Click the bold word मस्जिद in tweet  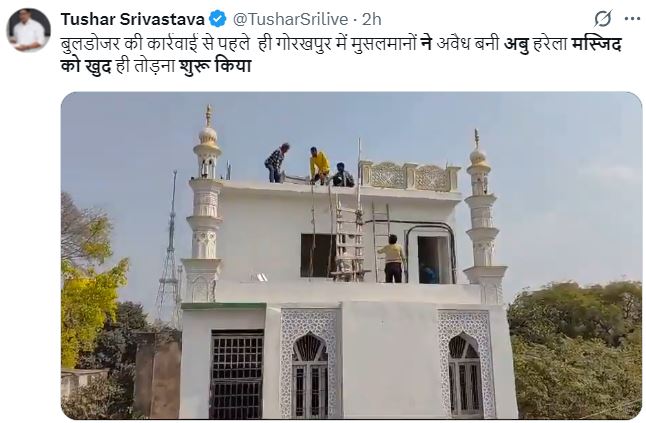(x=596, y=44)
